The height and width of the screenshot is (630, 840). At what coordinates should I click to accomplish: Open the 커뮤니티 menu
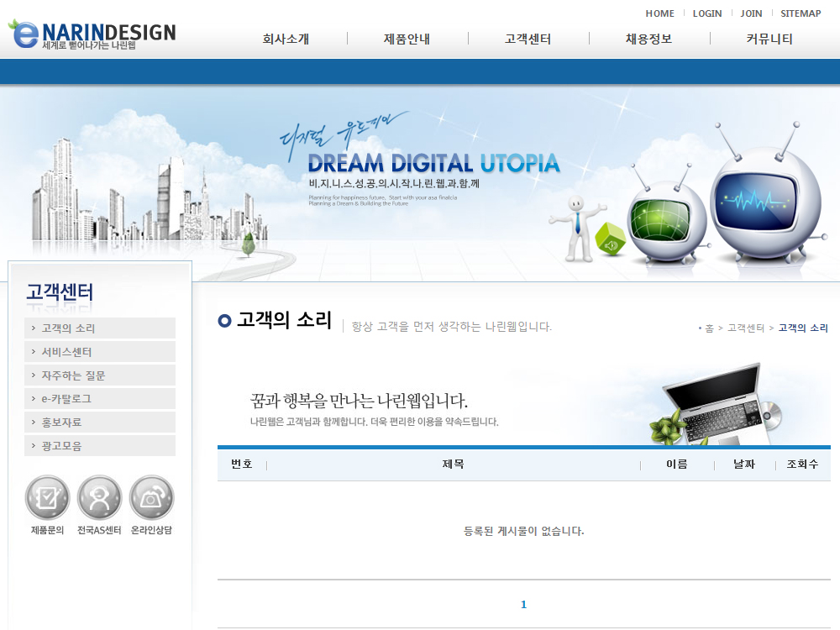pos(769,39)
